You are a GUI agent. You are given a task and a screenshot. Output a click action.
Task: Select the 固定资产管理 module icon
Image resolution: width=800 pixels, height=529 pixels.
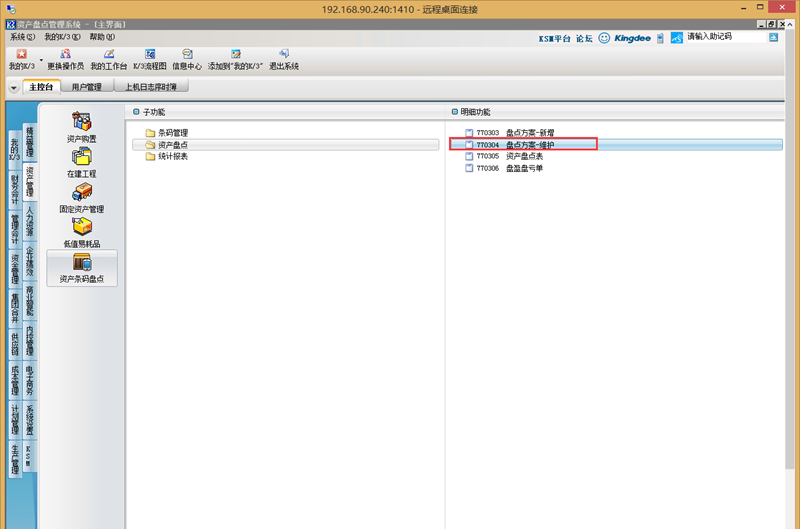tap(82, 197)
